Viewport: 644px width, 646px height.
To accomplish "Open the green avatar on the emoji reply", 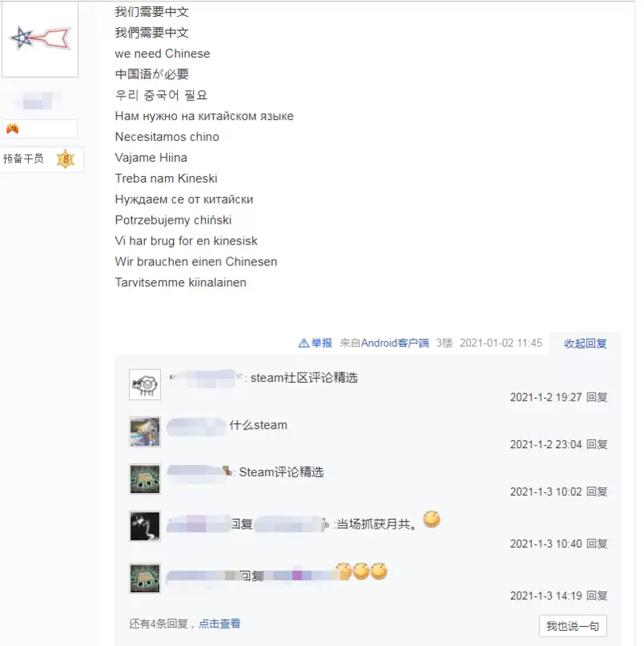I will coord(145,578).
